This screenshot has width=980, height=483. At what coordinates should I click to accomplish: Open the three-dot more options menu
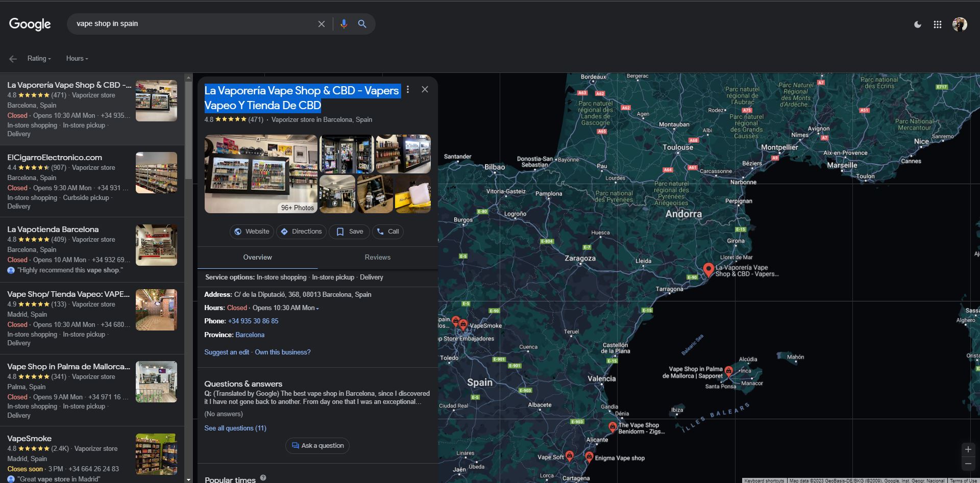click(407, 90)
